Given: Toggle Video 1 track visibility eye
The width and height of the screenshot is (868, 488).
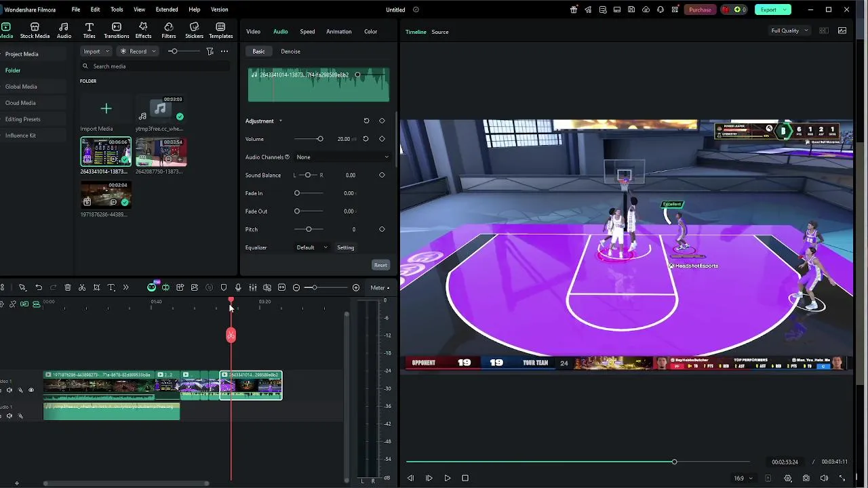Looking at the screenshot, I should [31, 390].
